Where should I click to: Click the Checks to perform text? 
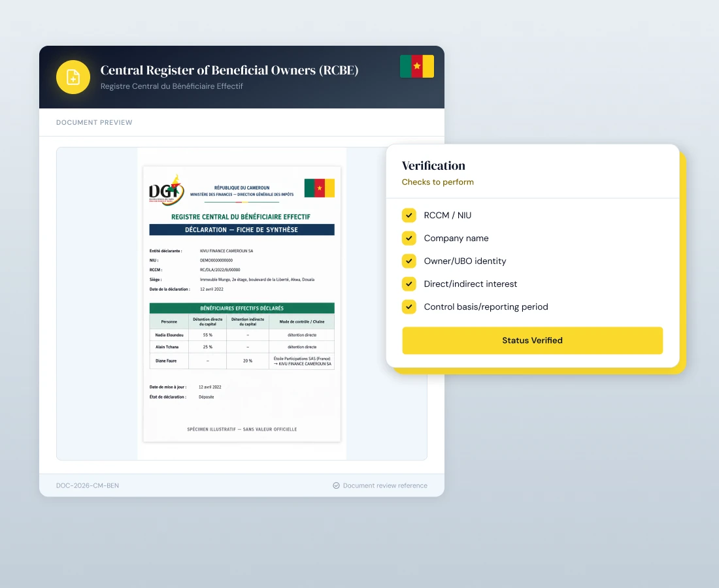(437, 182)
